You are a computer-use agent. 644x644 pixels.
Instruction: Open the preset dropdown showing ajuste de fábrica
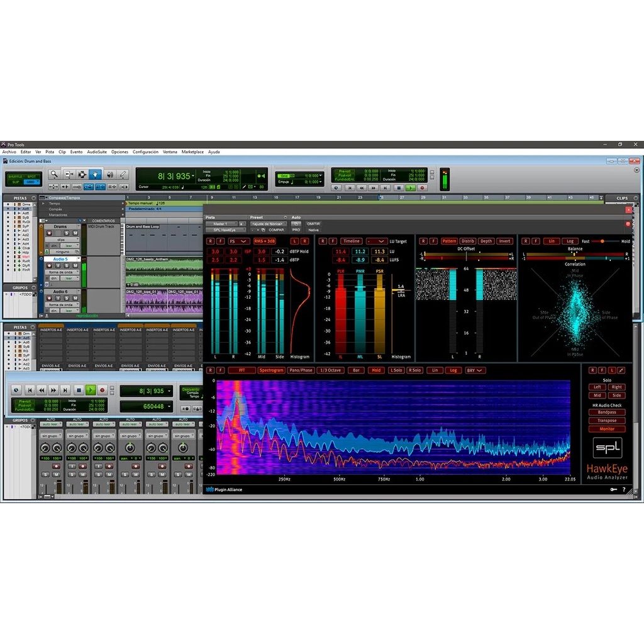point(269,224)
